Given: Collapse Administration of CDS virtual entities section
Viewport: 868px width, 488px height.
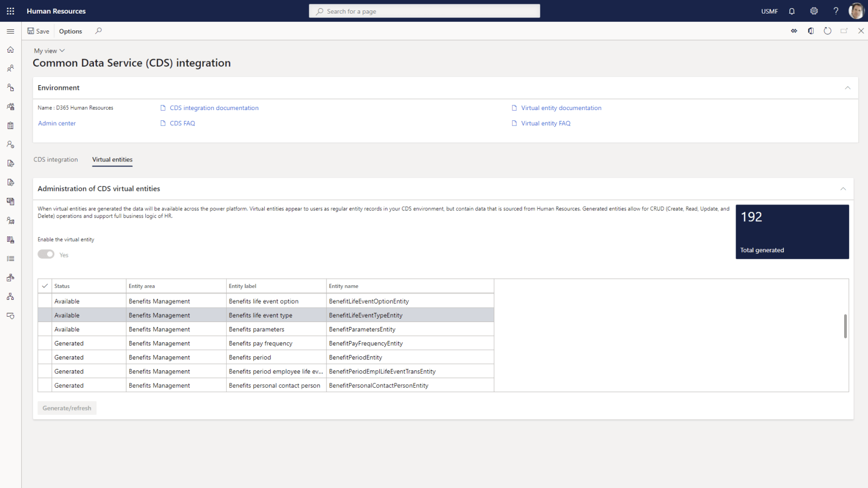Looking at the screenshot, I should [x=843, y=189].
